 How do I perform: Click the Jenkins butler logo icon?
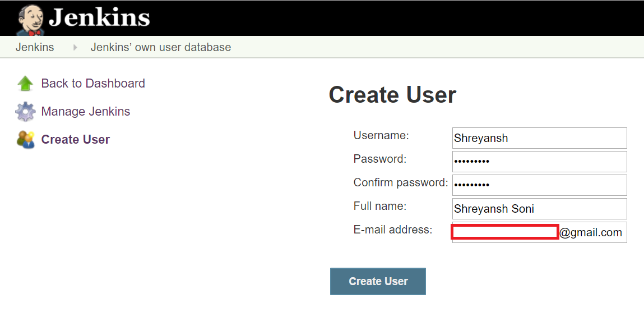click(x=31, y=19)
